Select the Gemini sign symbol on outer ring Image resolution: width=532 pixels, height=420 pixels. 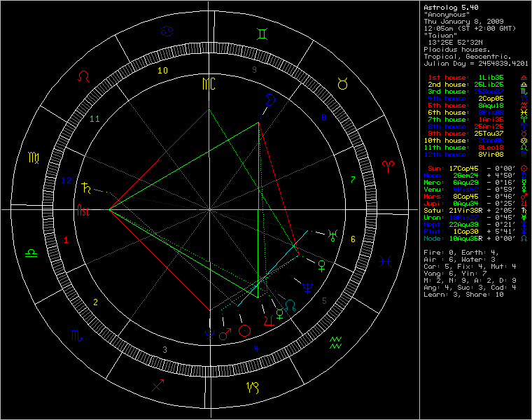pos(260,32)
